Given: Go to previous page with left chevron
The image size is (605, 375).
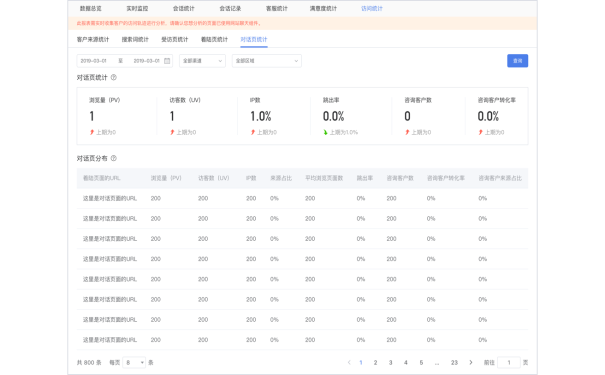Looking at the screenshot, I should tap(349, 362).
